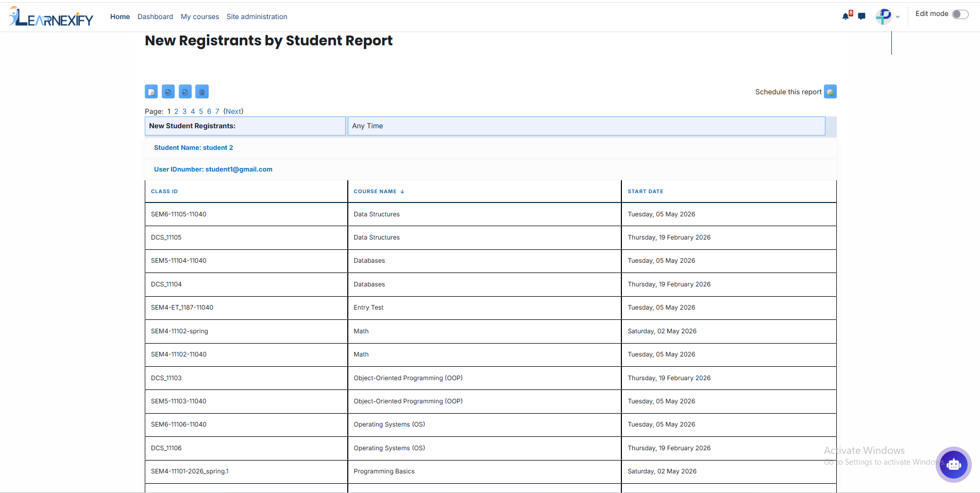
Task: Click the Entry Test course cell
Action: coord(484,308)
